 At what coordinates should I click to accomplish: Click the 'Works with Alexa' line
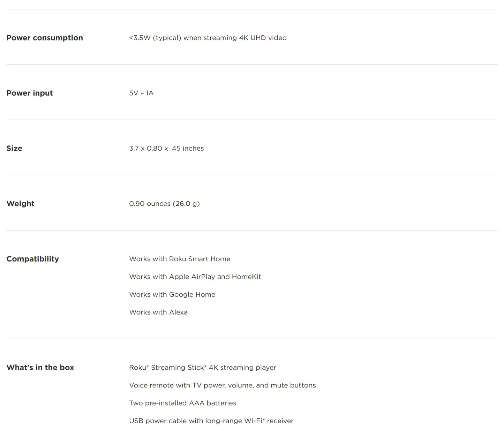click(x=158, y=312)
